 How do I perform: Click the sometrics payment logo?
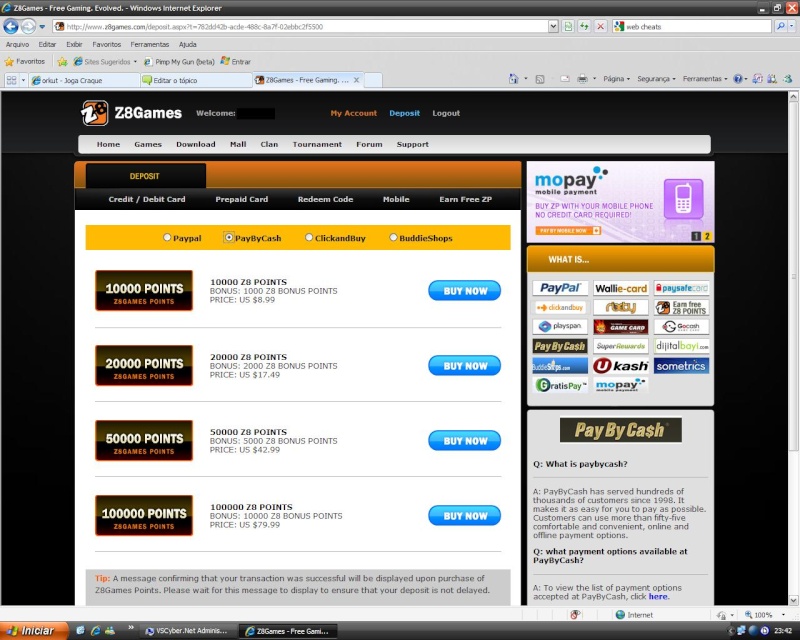coord(682,365)
